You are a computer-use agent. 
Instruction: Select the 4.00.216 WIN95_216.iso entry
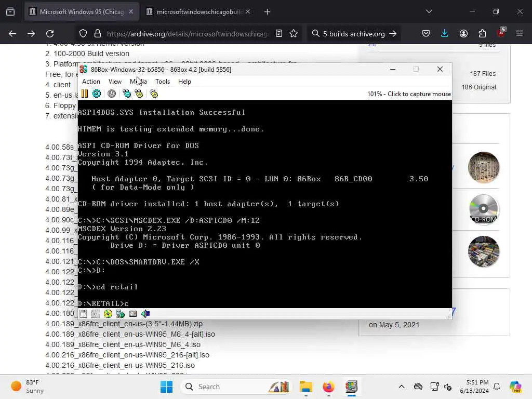[120, 365]
